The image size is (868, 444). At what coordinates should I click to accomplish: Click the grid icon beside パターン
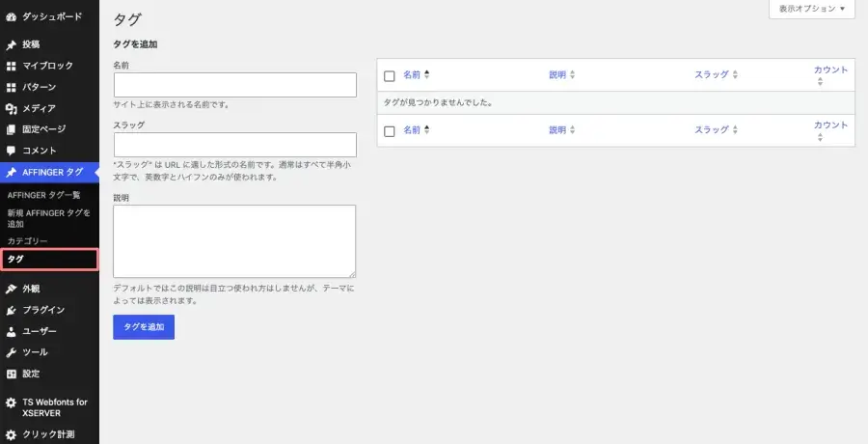[11, 87]
